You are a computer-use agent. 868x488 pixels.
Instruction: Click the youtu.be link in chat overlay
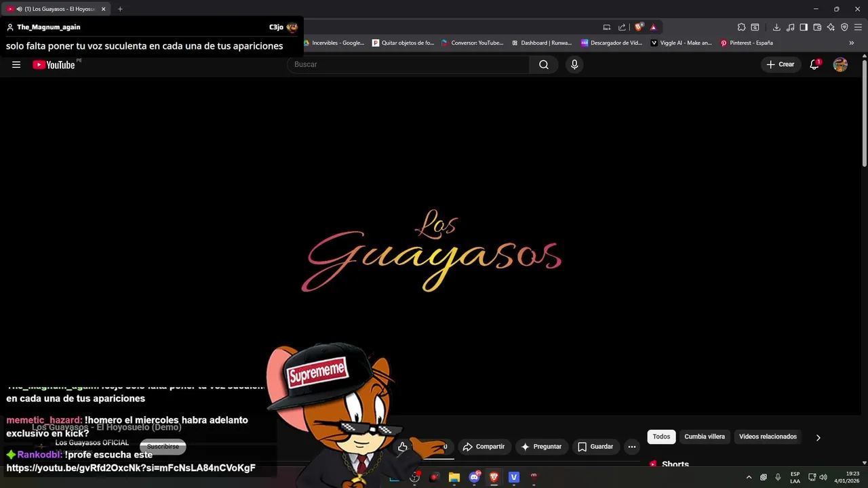click(131, 468)
